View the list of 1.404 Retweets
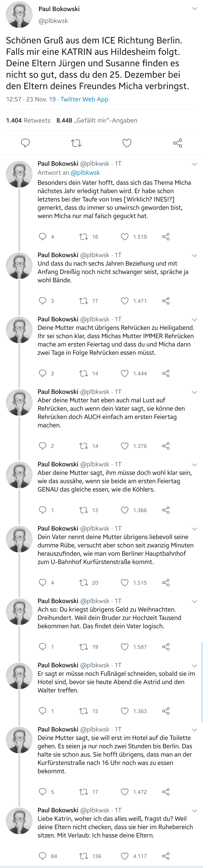The image size is (203, 868). (28, 121)
